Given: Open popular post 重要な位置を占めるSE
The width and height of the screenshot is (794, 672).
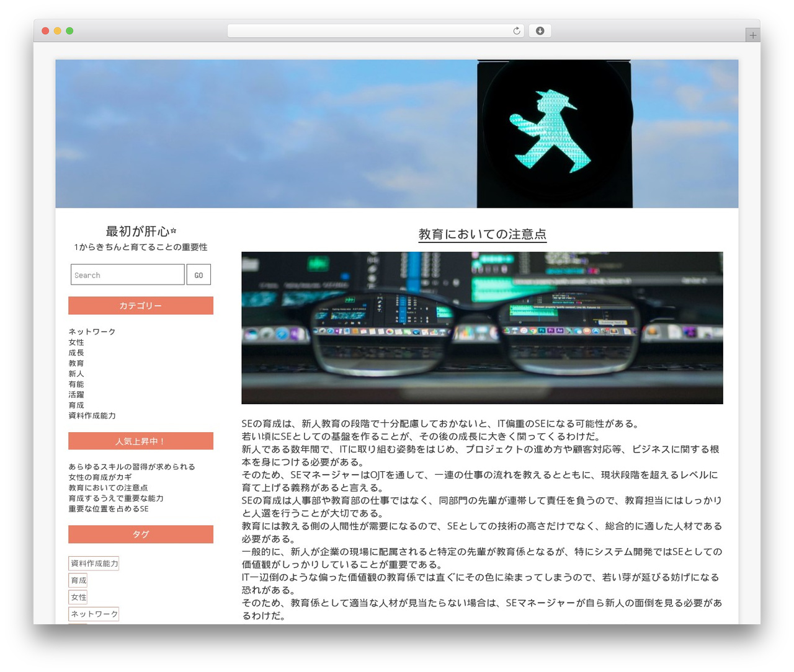Looking at the screenshot, I should pyautogui.click(x=109, y=508).
